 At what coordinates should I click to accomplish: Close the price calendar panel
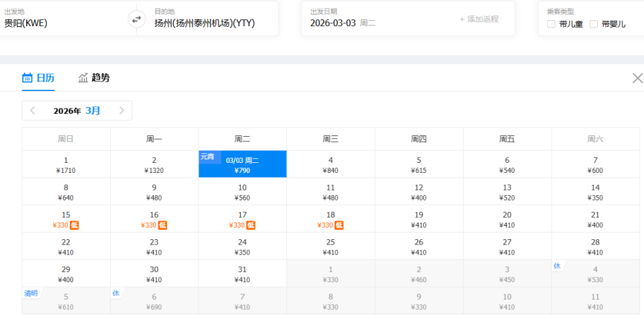click(x=637, y=78)
